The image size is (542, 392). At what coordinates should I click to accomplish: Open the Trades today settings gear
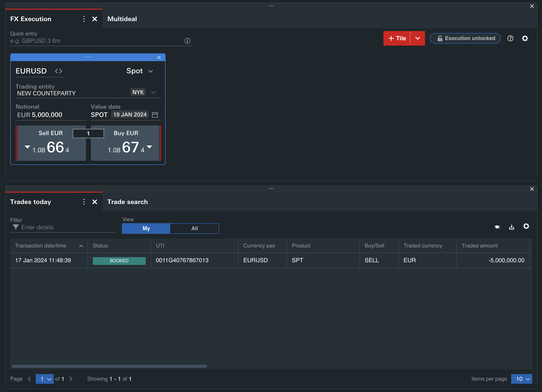point(526,226)
